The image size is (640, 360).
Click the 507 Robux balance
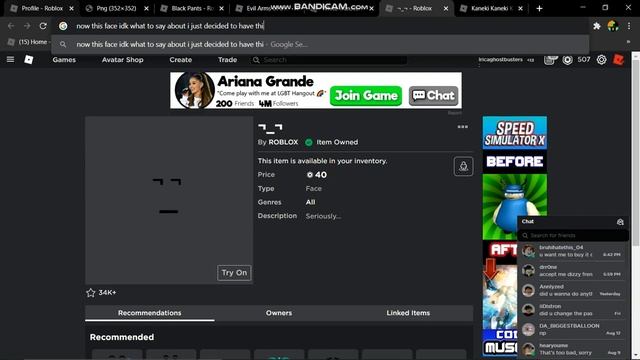(x=584, y=60)
